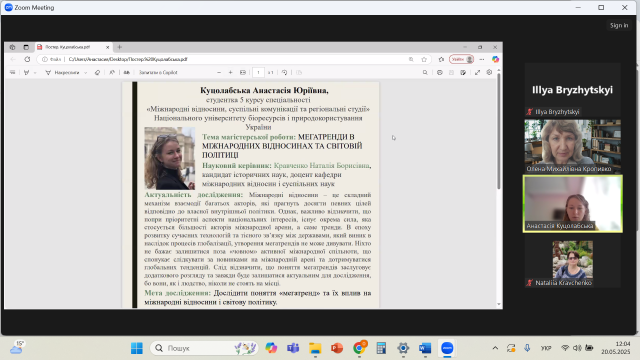This screenshot has height=360, width=640.
Task: Click the translate icon in the PDF toolbar
Action: pyautogui.click(x=127, y=72)
